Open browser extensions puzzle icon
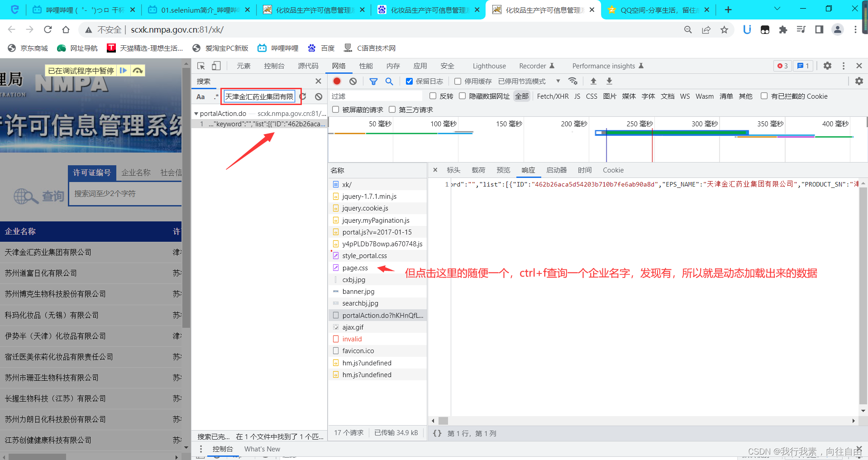 tap(783, 29)
